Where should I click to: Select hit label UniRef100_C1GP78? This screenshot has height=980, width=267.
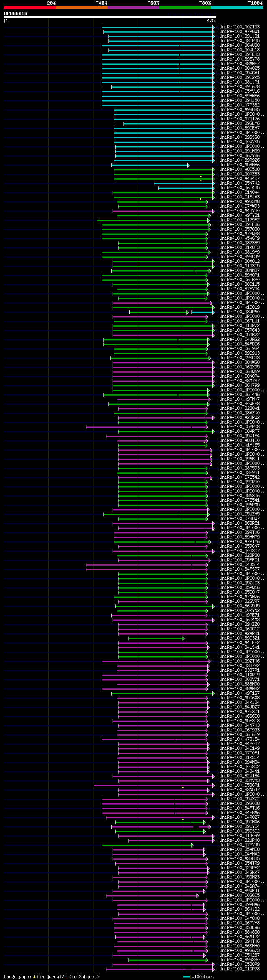(239, 969)
